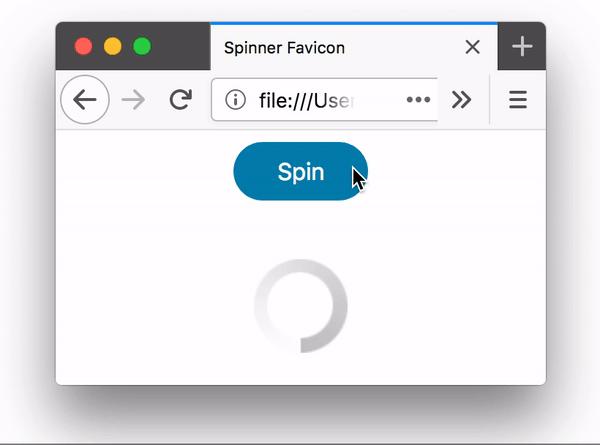Click the gray loading spinner ring
This screenshot has width=600, height=445.
click(x=301, y=306)
